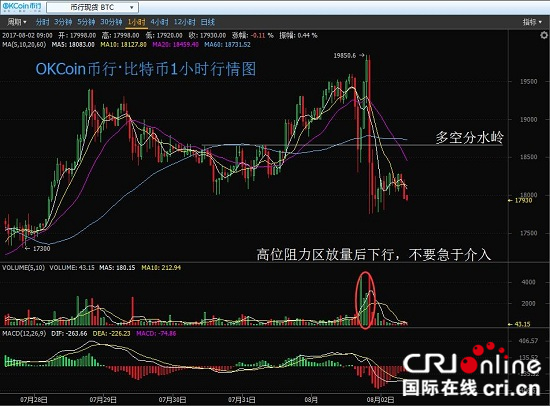
Task: Switch to the 分时 timeframe
Action: pos(42,22)
